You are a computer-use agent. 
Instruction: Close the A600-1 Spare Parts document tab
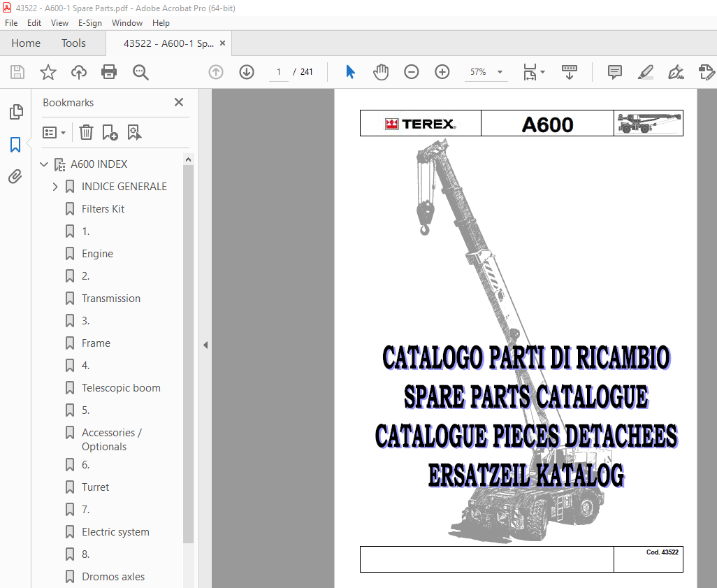[x=223, y=43]
